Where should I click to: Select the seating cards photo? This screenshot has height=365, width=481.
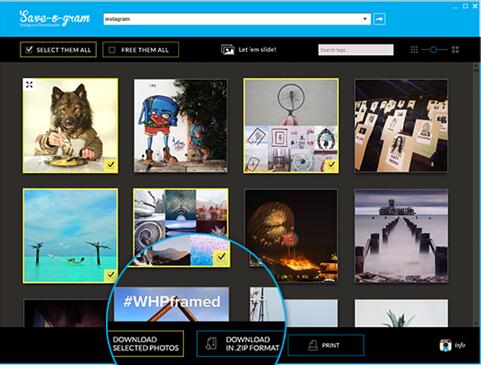[x=401, y=126]
